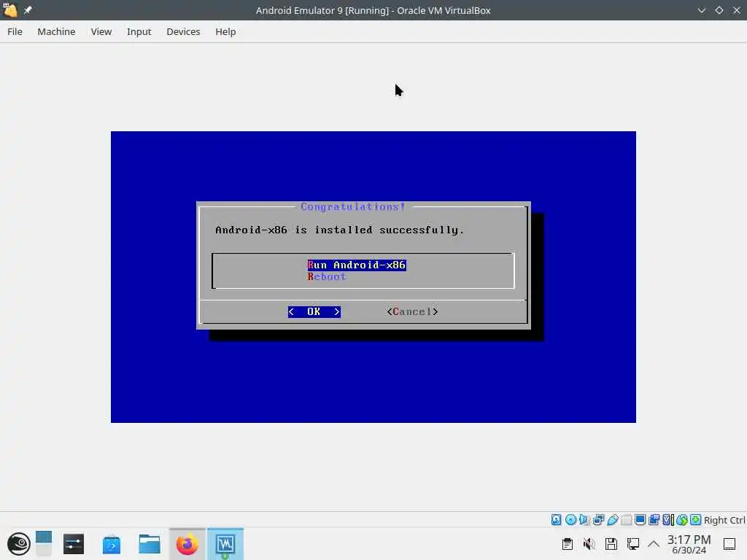Maximize the VirtualBox window
Image resolution: width=747 pixels, height=560 pixels.
click(x=719, y=10)
